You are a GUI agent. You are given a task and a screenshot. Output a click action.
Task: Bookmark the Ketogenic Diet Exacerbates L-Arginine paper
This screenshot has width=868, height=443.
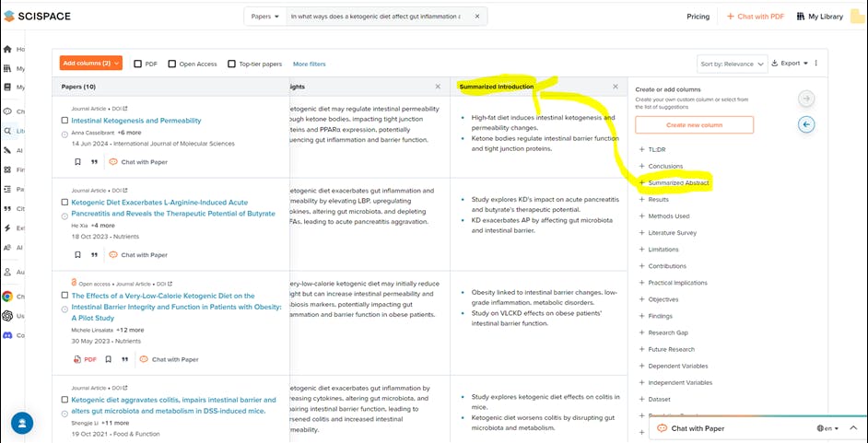pos(77,255)
